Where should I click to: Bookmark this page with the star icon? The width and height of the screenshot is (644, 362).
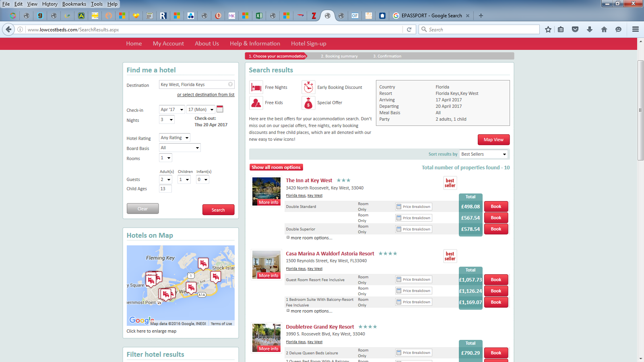click(548, 29)
